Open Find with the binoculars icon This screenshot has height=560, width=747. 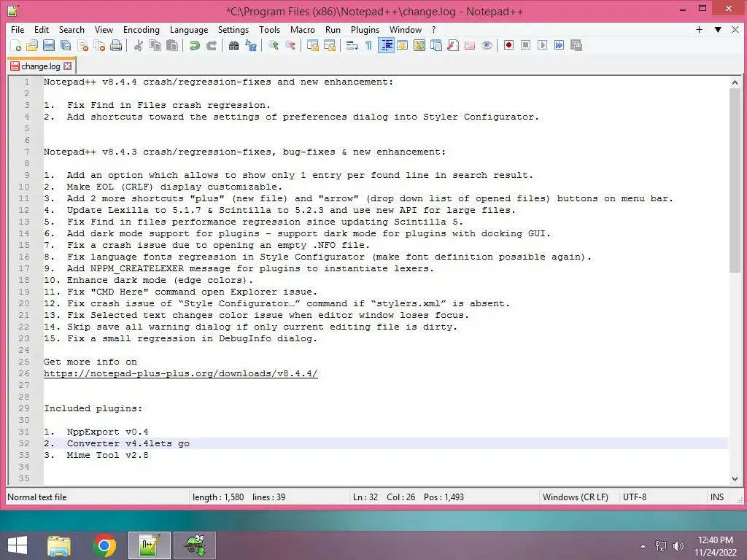pyautogui.click(x=233, y=45)
